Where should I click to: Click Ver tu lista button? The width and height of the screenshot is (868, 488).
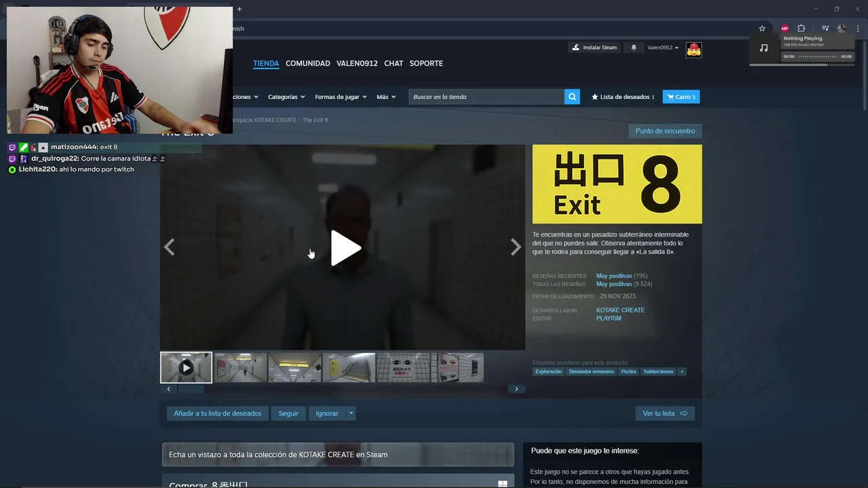[665, 413]
